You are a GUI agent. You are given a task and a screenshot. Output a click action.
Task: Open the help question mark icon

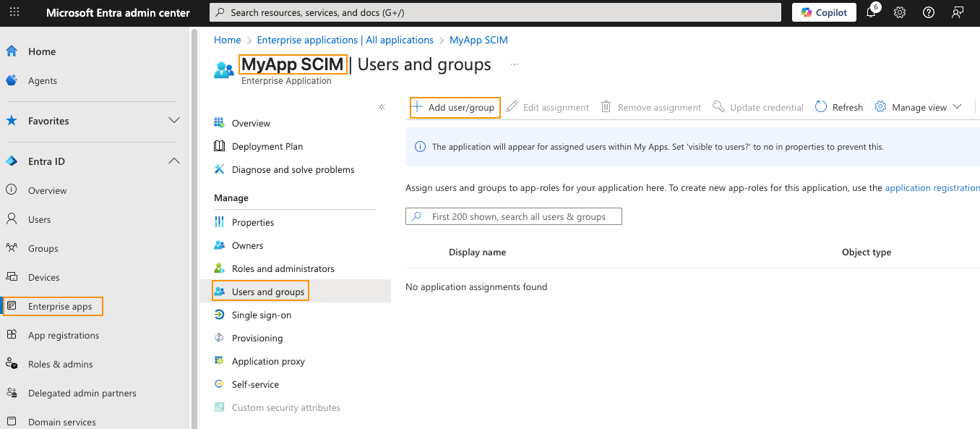point(929,12)
